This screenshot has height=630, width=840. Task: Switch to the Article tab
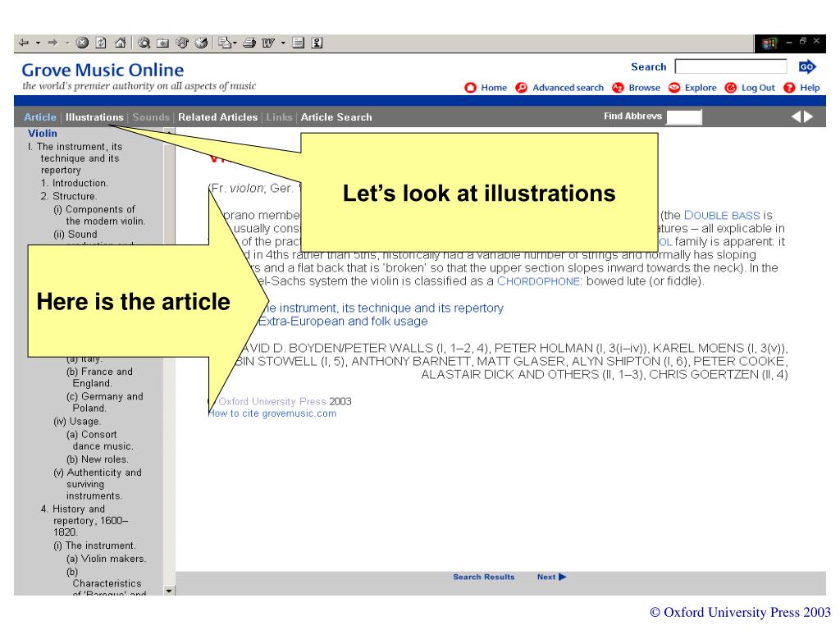coord(39,116)
